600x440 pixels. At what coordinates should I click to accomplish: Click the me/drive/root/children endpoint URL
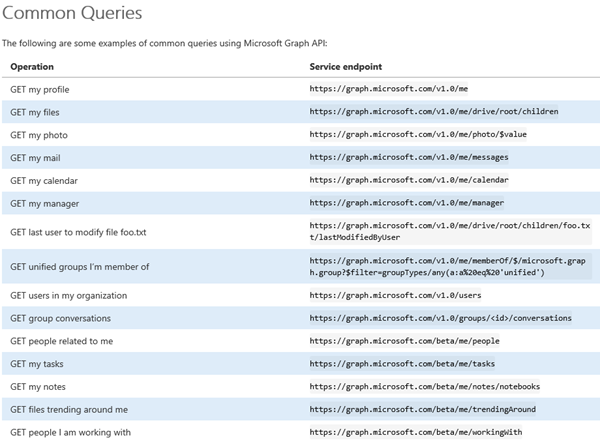(x=436, y=112)
